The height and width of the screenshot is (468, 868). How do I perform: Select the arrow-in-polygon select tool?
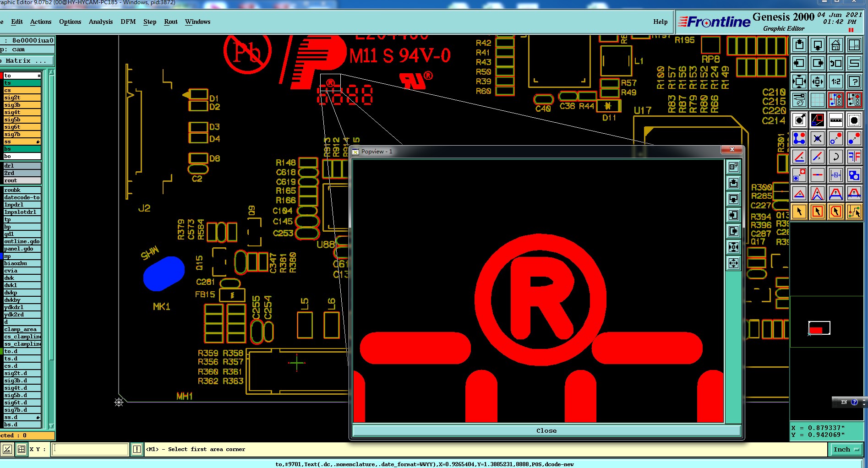836,212
